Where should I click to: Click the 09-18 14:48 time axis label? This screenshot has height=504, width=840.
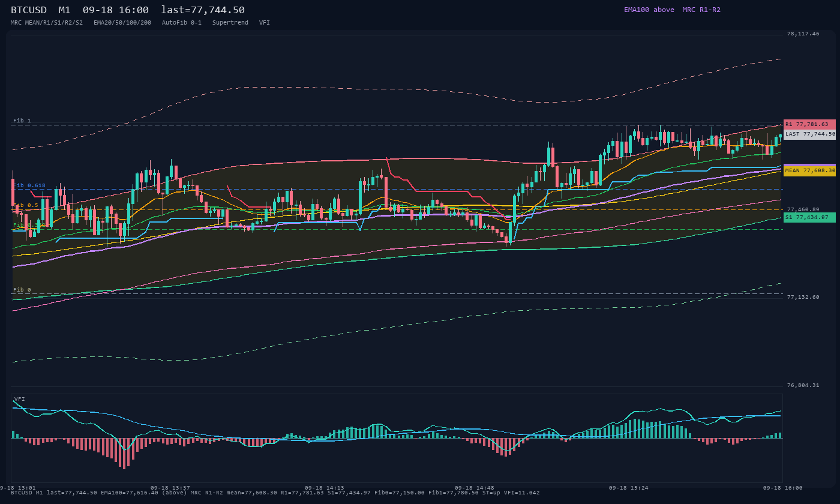tap(474, 488)
